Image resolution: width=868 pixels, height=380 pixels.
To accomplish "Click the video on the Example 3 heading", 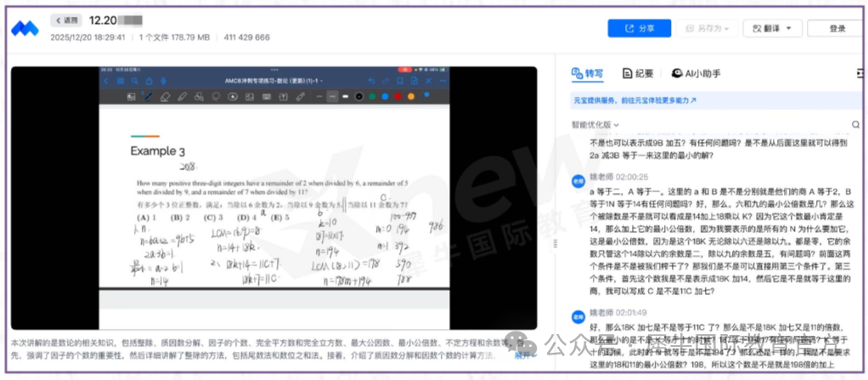I will pos(157,151).
